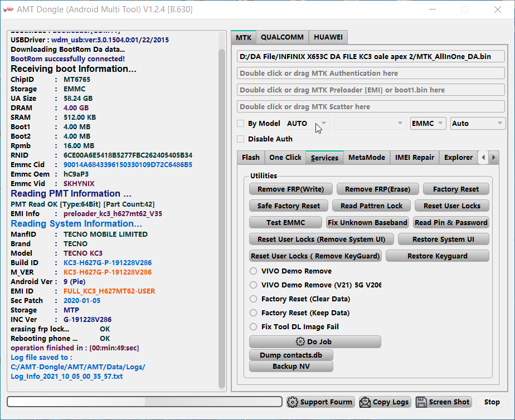
Task: Click the EMI ID value FULL_KC3_H627MT62-USER
Action: point(109,291)
